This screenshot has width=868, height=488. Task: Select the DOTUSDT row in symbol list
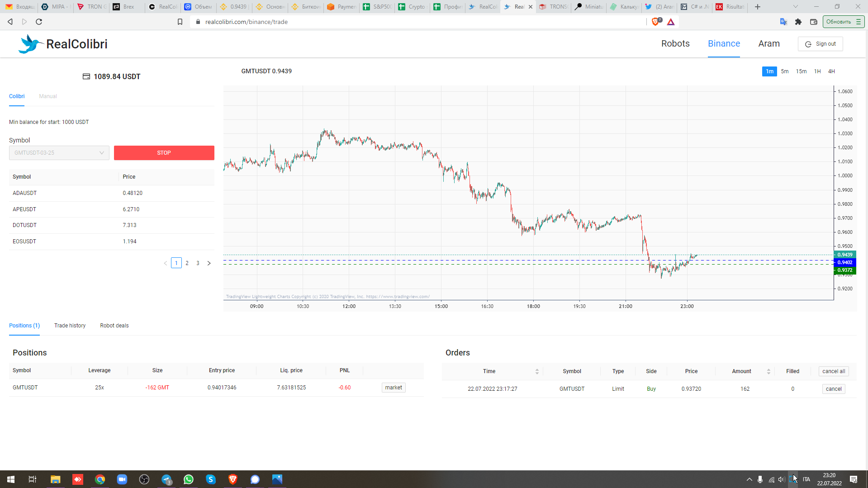tap(112, 225)
